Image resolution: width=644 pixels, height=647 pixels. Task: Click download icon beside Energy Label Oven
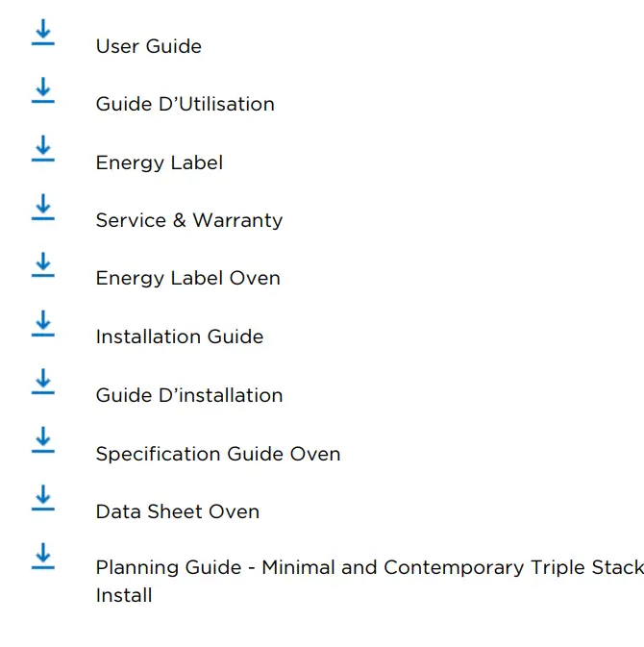[42, 266]
